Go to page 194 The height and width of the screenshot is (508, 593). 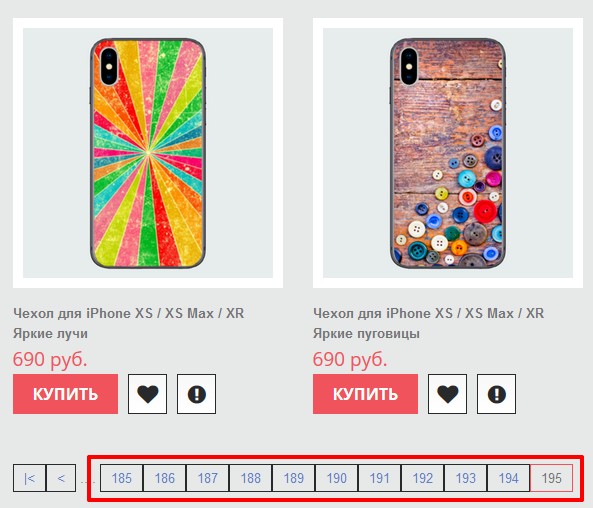click(x=508, y=478)
